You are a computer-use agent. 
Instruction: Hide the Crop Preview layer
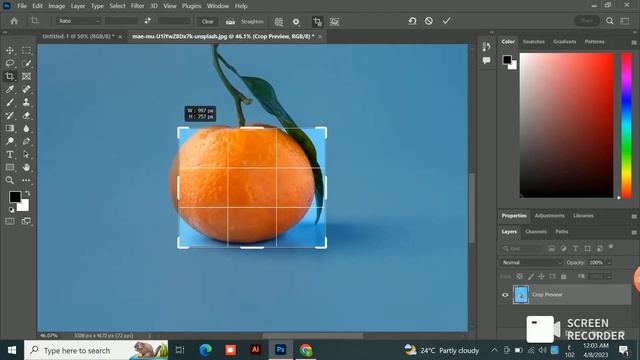505,295
